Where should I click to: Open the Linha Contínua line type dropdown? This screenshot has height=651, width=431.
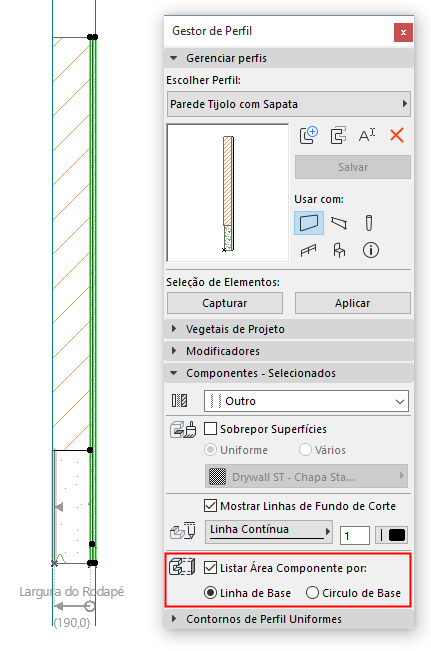click(x=269, y=532)
